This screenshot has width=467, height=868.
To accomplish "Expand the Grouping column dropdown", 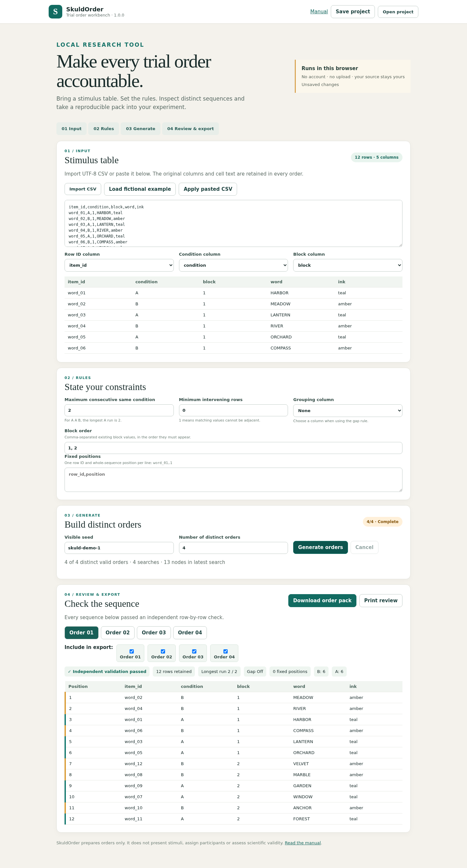I will point(348,411).
